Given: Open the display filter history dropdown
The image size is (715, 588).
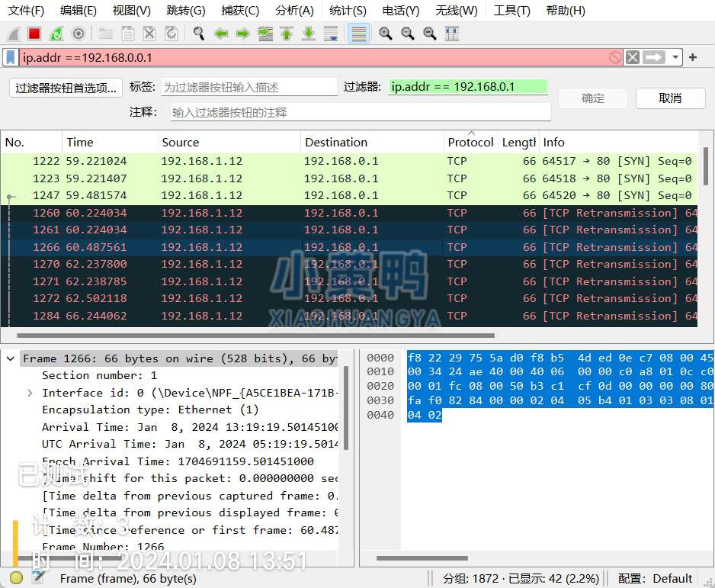Looking at the screenshot, I should pyautogui.click(x=675, y=57).
